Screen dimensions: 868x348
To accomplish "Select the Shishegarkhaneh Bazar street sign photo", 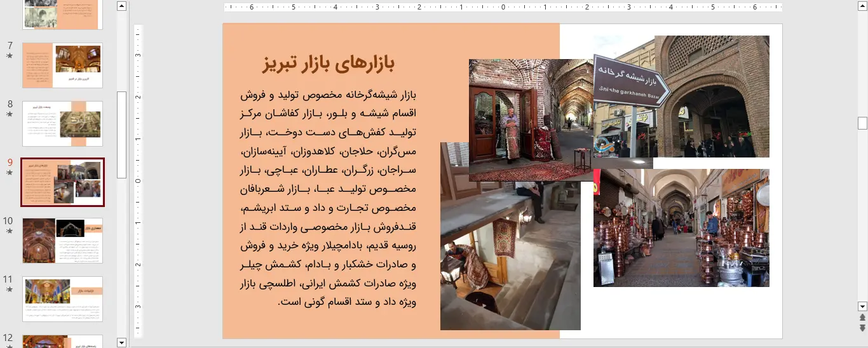I will point(681,97).
